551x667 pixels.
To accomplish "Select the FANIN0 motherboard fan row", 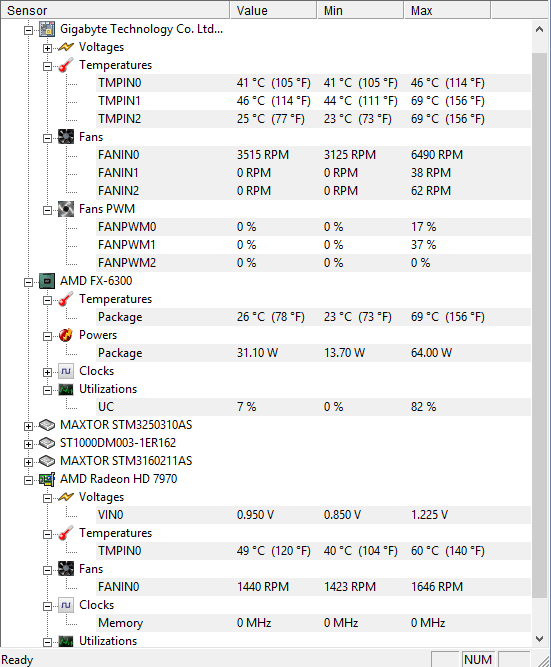I will coord(314,155).
